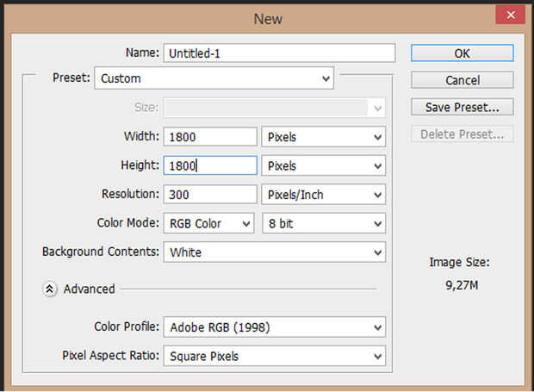The height and width of the screenshot is (392, 534).
Task: Click OK to create the document
Action: pos(462,53)
